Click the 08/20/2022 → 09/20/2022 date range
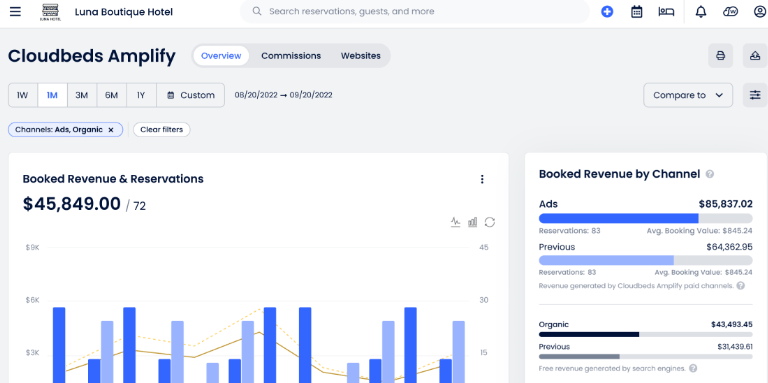This screenshot has height=383, width=768. click(x=284, y=95)
